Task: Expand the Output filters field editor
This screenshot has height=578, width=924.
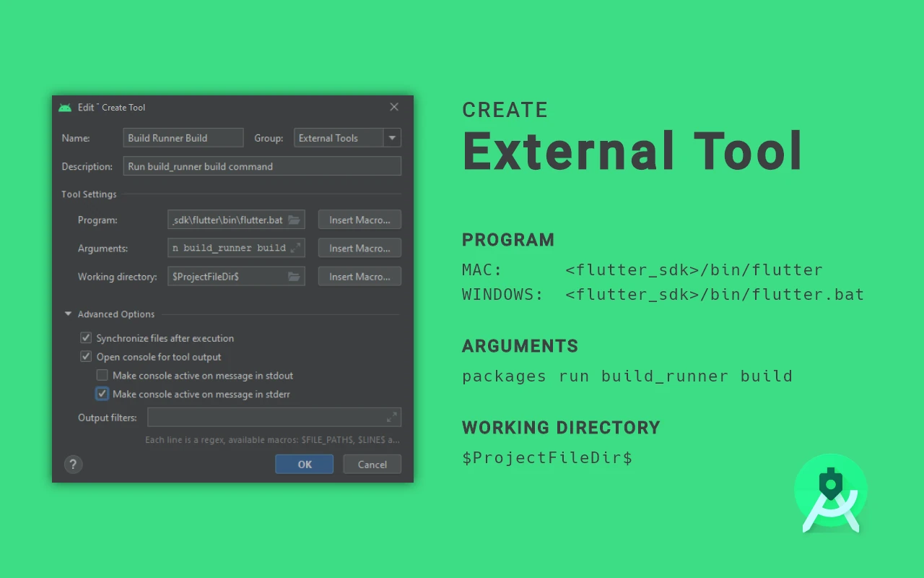Action: coord(391,417)
